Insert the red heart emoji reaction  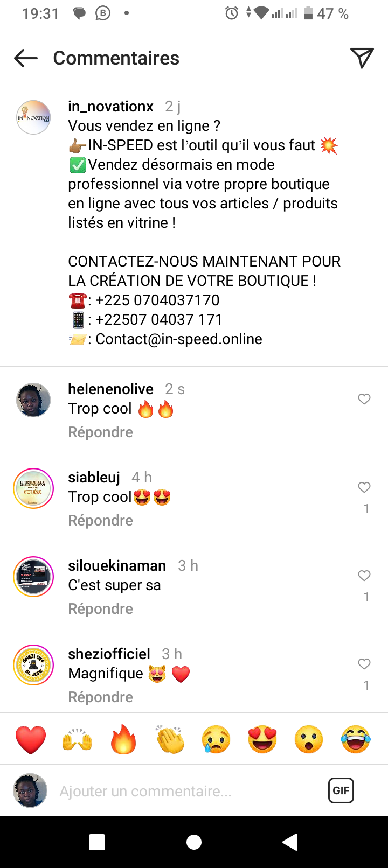(31, 739)
